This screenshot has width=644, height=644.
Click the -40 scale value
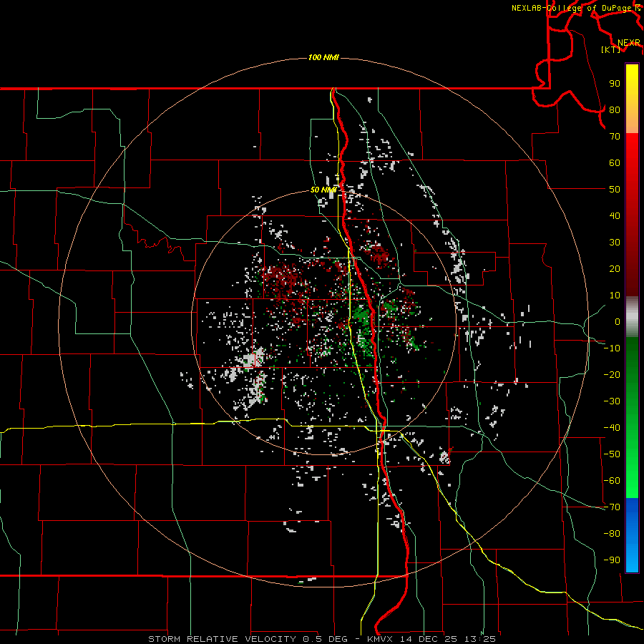click(x=612, y=428)
